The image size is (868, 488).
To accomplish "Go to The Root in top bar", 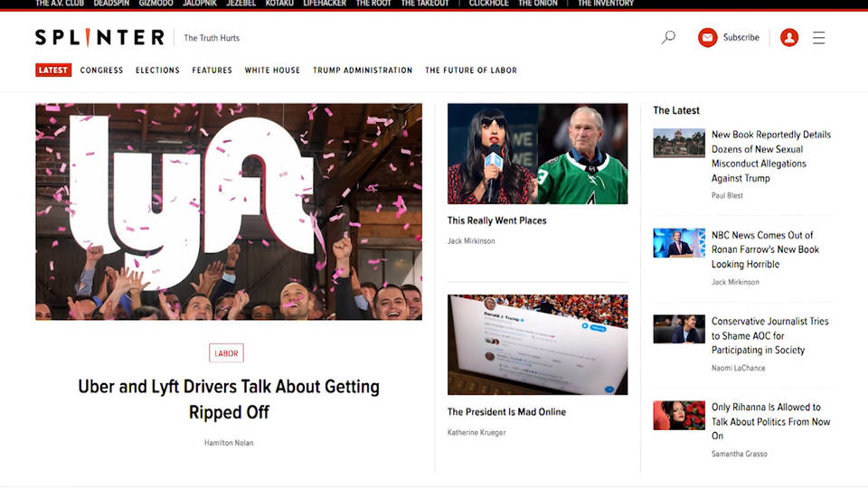I will (x=373, y=4).
